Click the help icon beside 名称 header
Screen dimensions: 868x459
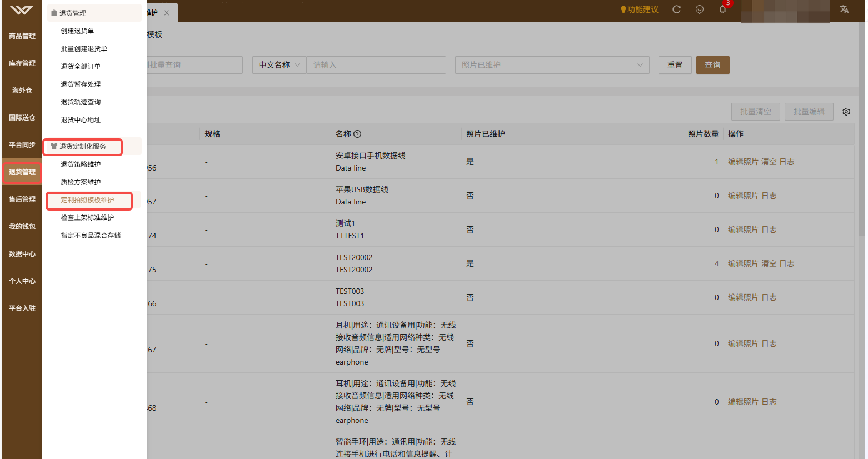click(x=357, y=134)
